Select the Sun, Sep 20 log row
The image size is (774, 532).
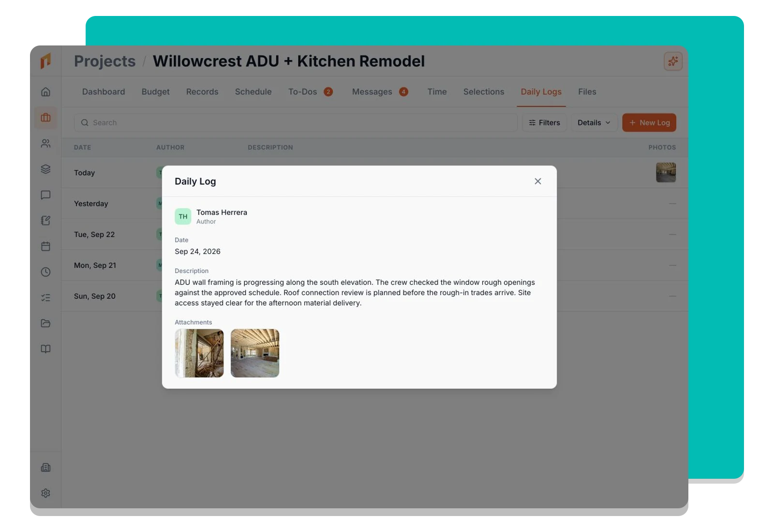coord(375,296)
